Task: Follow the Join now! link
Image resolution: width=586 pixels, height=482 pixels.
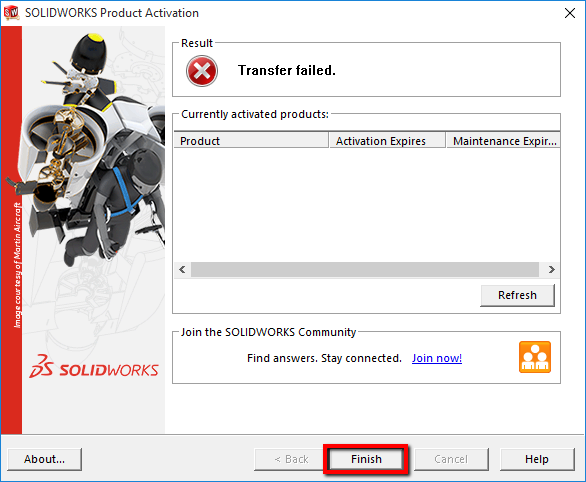Action: click(x=437, y=358)
